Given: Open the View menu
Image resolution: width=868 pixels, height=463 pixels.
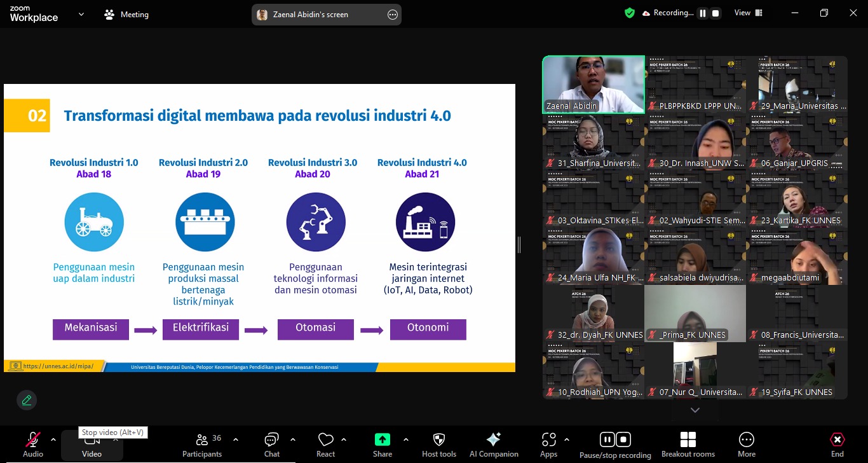Looking at the screenshot, I should tap(747, 13).
